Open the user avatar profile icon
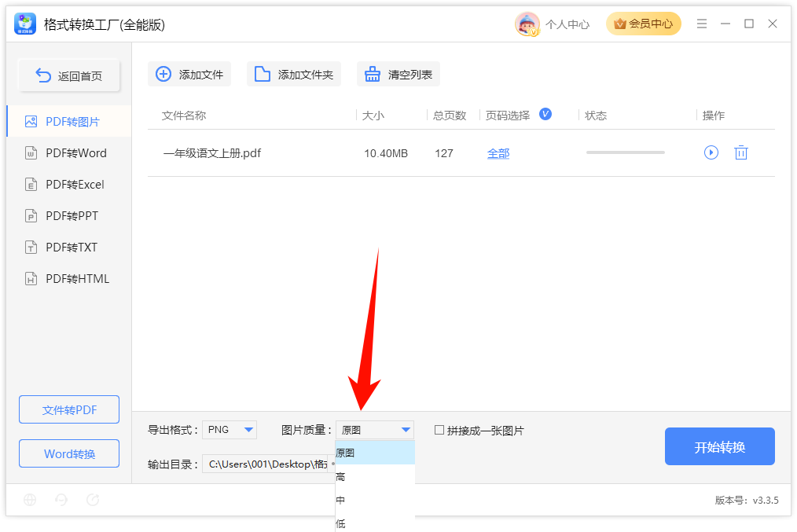The height and width of the screenshot is (532, 797). pyautogui.click(x=527, y=24)
